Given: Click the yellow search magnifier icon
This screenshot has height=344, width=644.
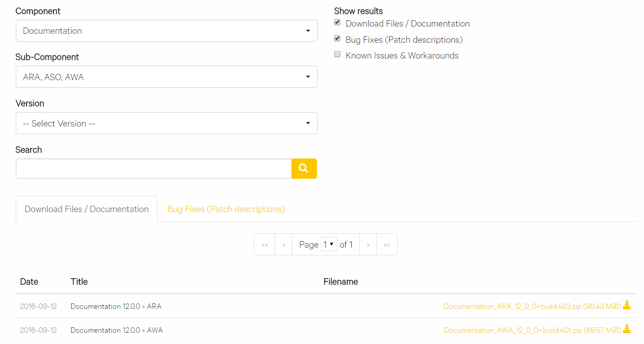Looking at the screenshot, I should click(304, 168).
